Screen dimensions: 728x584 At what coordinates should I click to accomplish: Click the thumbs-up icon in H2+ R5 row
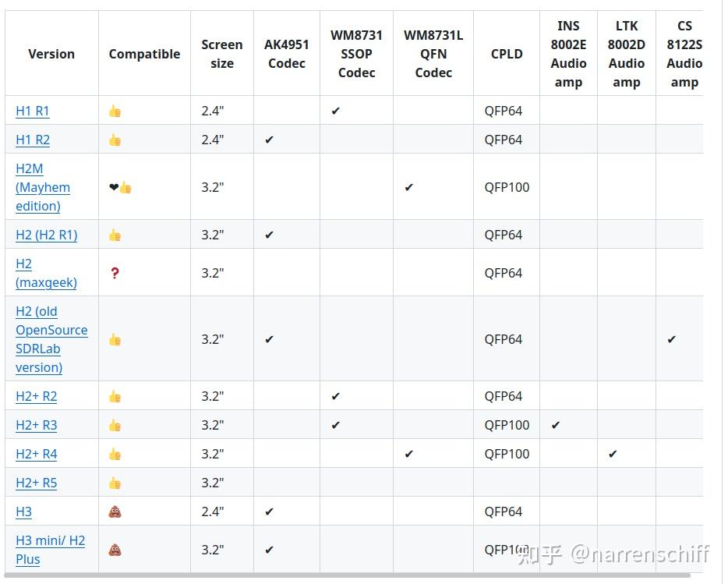pyautogui.click(x=115, y=483)
